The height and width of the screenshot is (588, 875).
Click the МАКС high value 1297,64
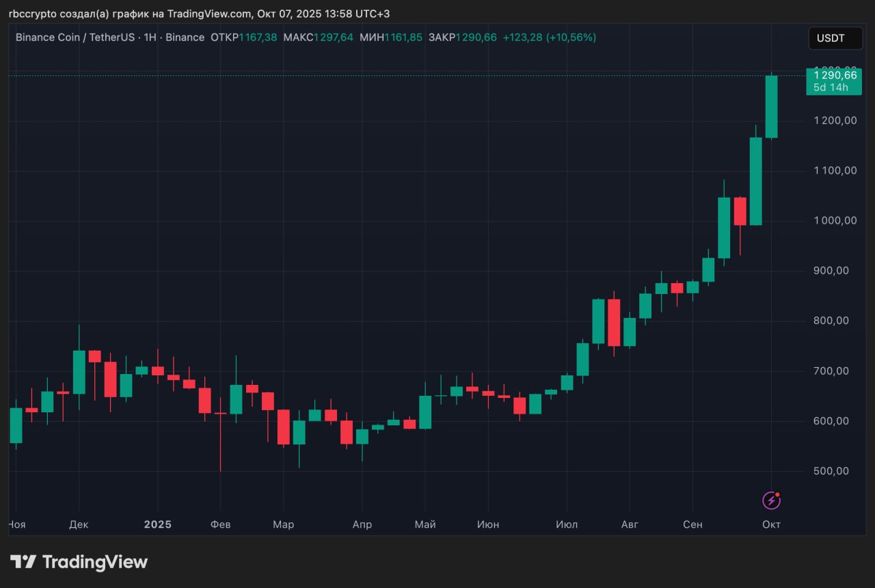tap(333, 38)
